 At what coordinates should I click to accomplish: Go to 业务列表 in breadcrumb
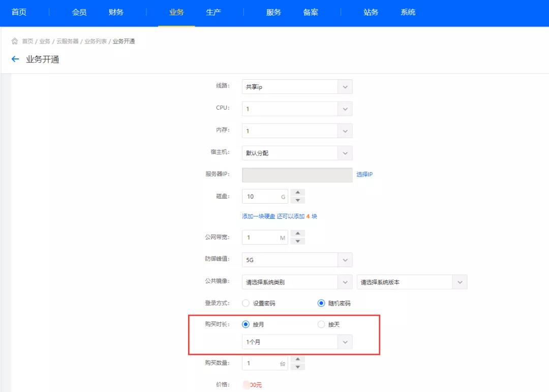pyautogui.click(x=95, y=41)
